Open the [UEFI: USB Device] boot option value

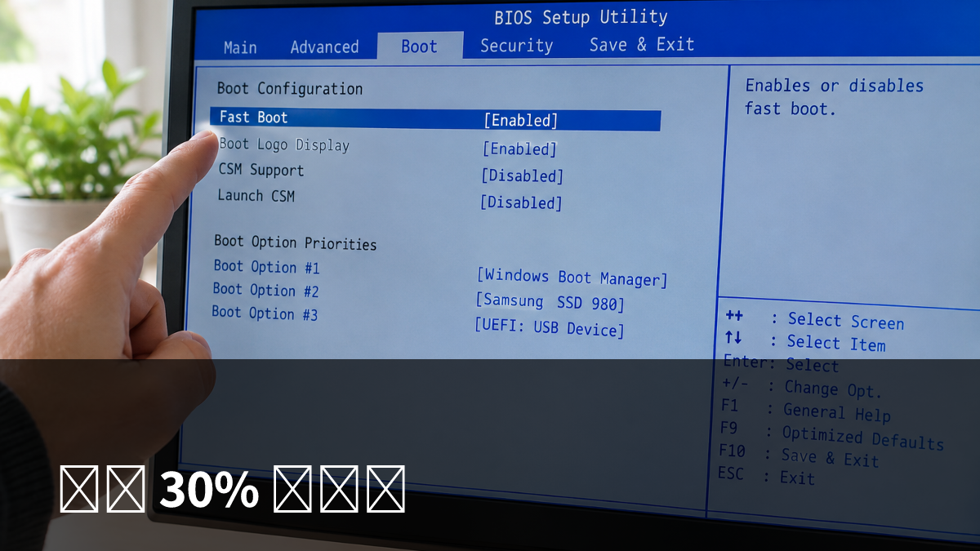point(550,328)
